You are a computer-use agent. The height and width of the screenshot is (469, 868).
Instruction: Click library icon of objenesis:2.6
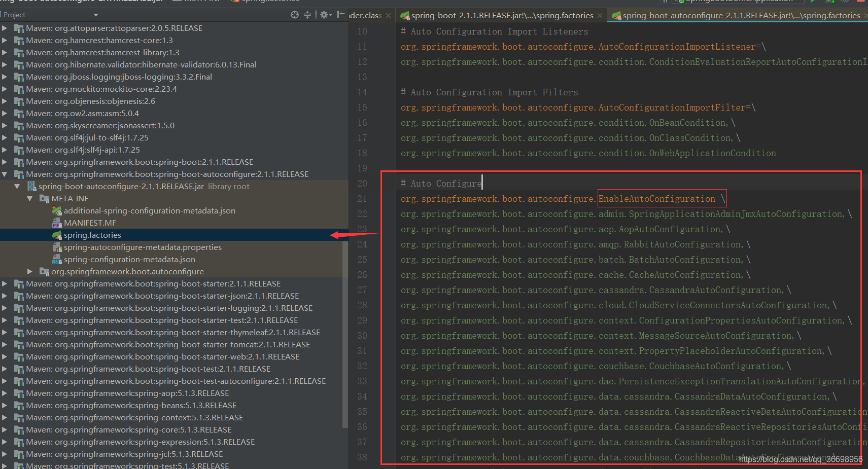click(x=19, y=101)
